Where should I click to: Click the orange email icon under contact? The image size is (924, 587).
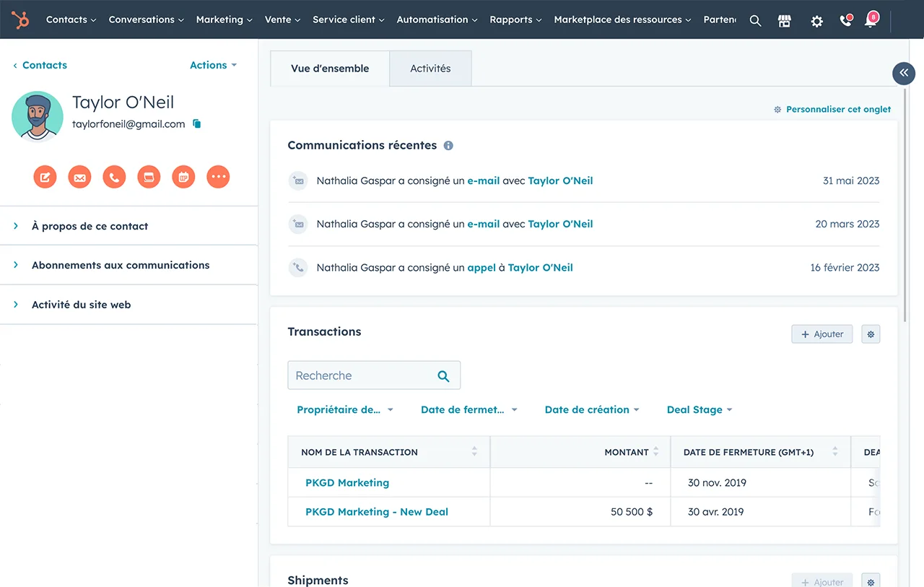click(x=79, y=177)
